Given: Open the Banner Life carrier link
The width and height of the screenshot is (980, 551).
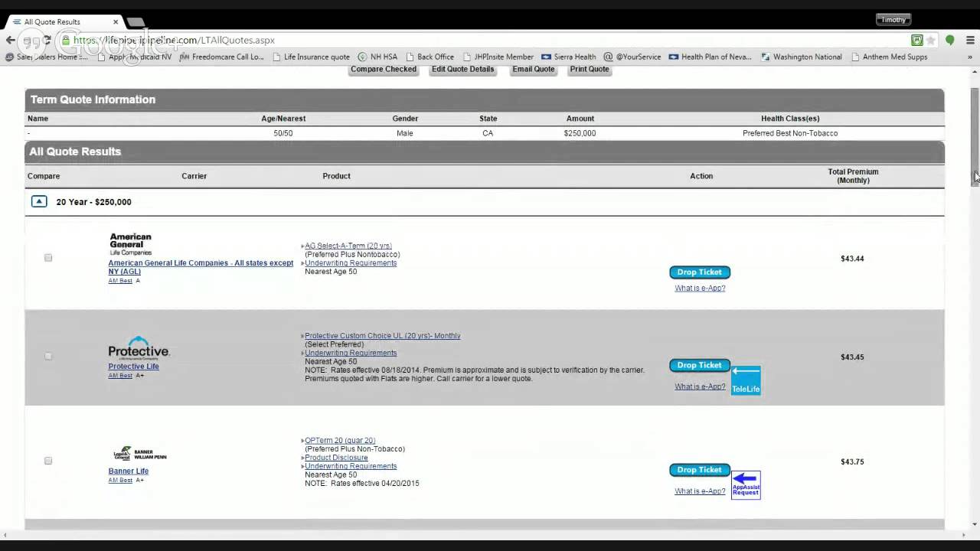Looking at the screenshot, I should [129, 471].
